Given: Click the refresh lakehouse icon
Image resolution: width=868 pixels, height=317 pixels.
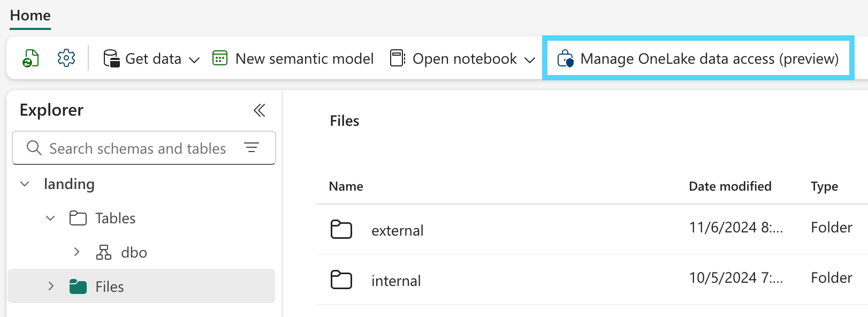Looking at the screenshot, I should coord(31,58).
